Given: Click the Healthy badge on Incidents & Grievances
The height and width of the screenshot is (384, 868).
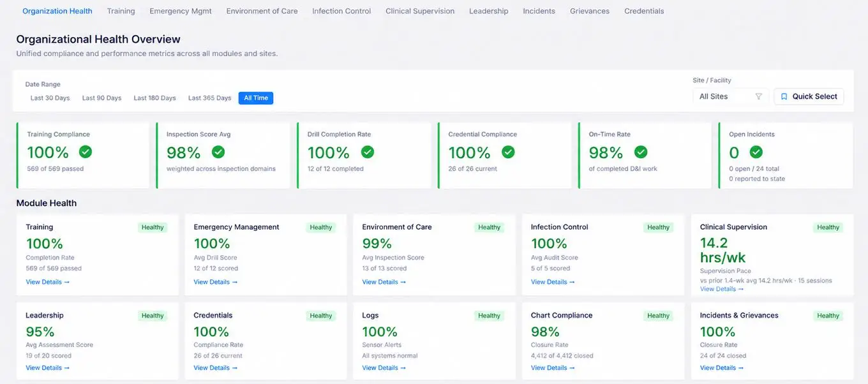Looking at the screenshot, I should [x=828, y=316].
